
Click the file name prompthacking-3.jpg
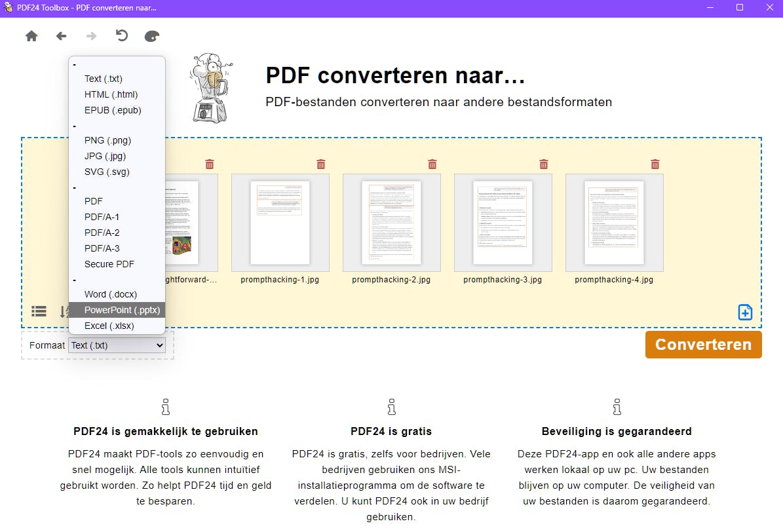point(503,280)
